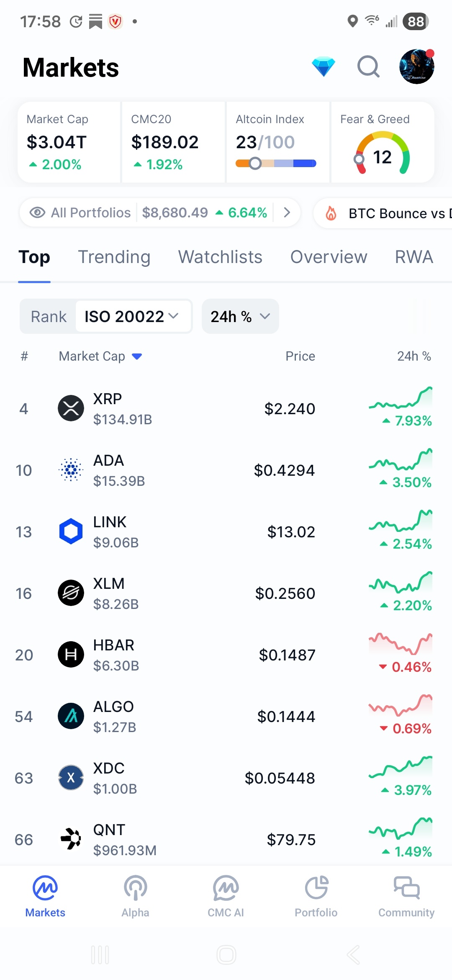Tap the XRP coin logo
The image size is (452, 980).
[71, 408]
